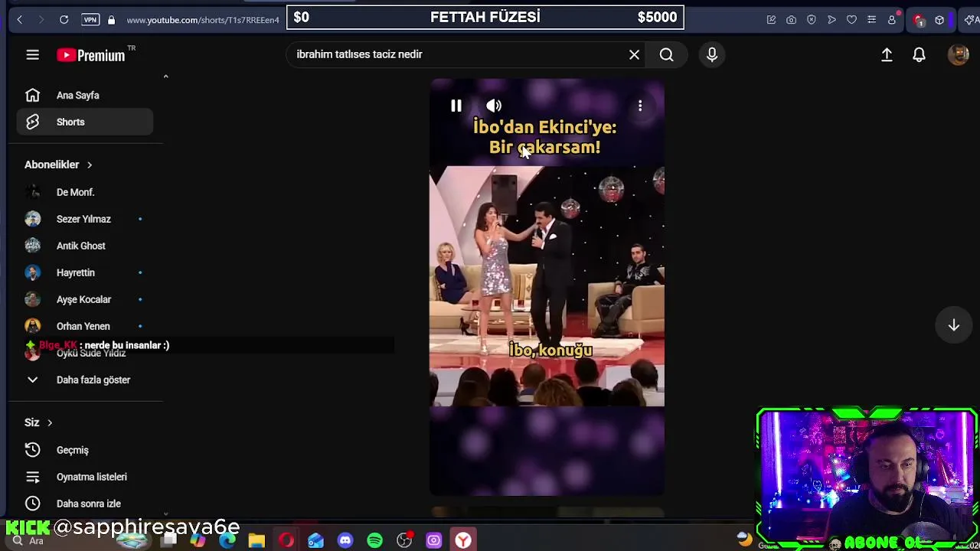Open the YouTube hamburger guide menu

pos(32,55)
